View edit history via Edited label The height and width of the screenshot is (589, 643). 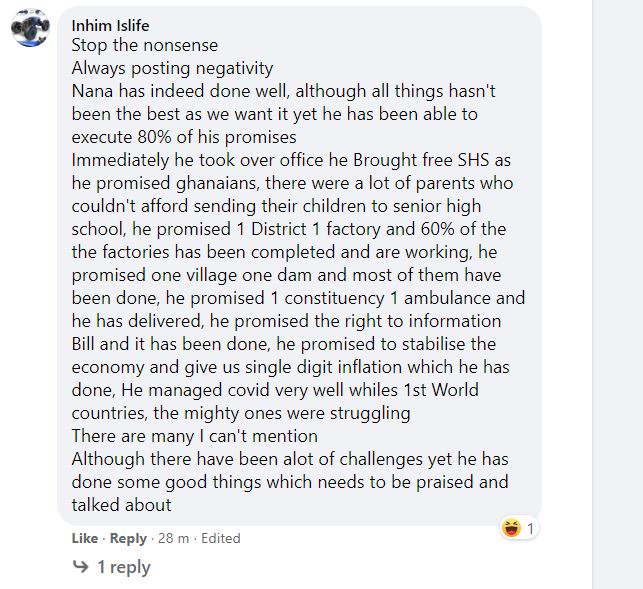[221, 538]
